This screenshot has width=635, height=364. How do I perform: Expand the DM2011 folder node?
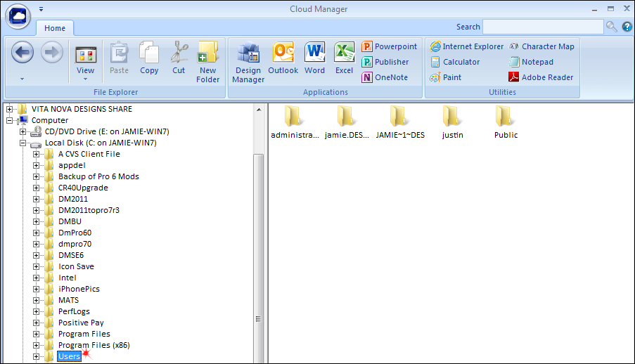tap(37, 199)
